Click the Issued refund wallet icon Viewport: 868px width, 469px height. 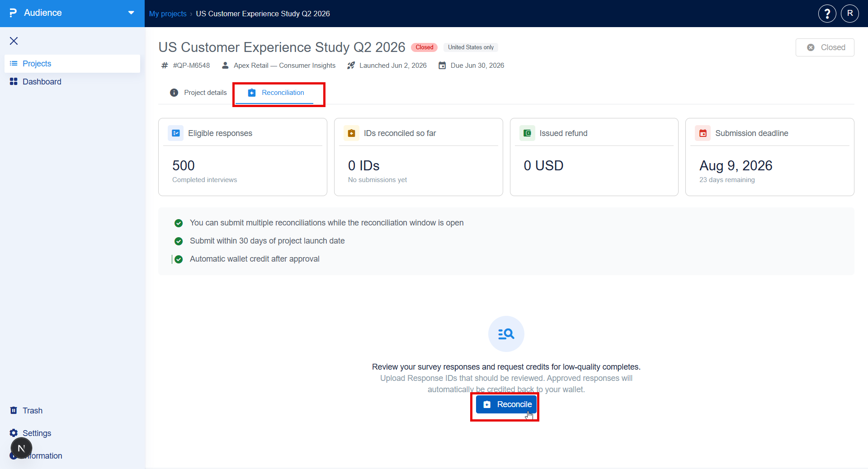[x=527, y=133]
